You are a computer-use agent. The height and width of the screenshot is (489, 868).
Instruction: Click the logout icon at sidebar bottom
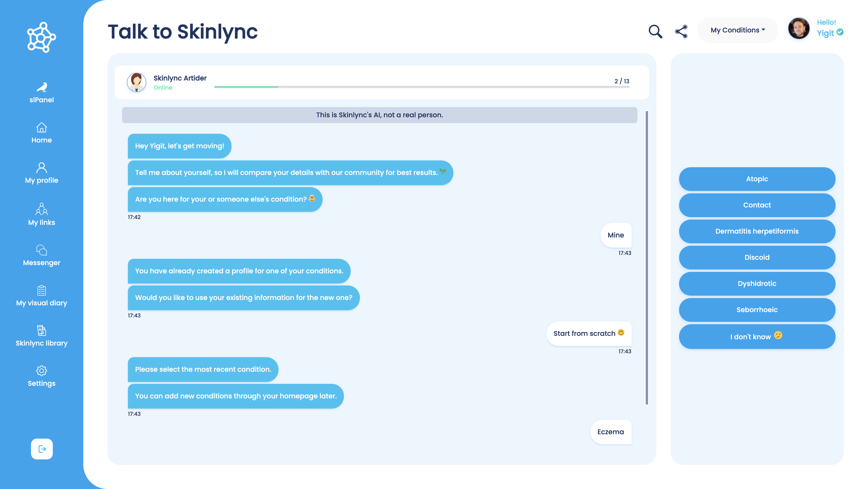[41, 449]
